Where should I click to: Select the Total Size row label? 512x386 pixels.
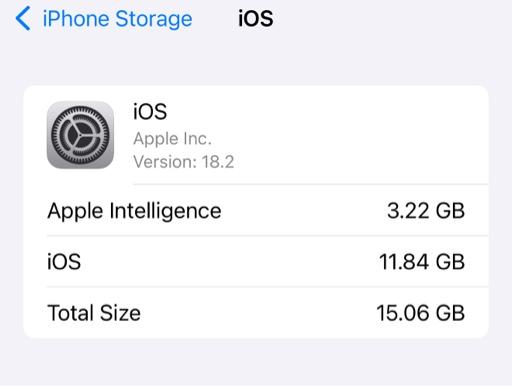pos(94,313)
